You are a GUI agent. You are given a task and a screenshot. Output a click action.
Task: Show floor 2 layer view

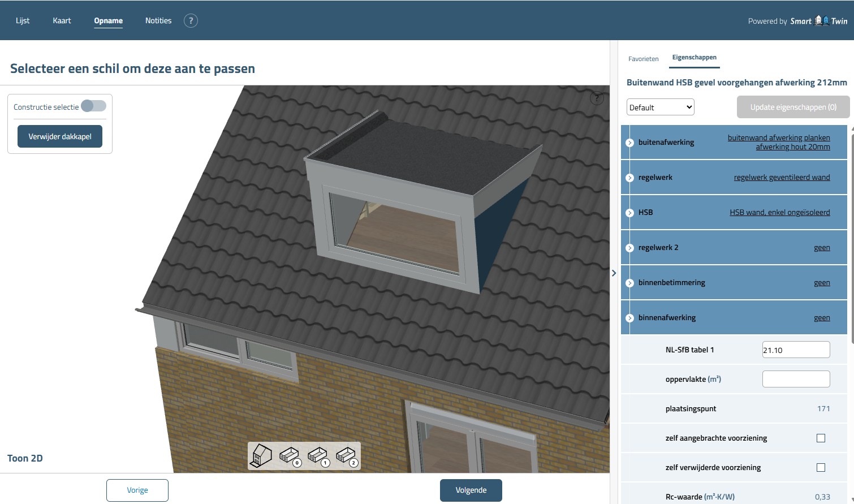[x=346, y=456]
